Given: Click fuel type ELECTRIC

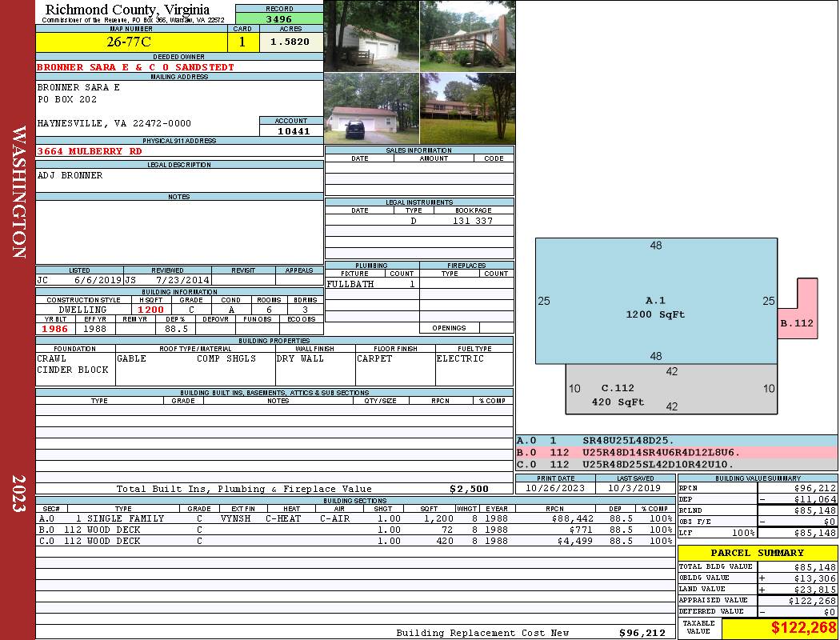Looking at the screenshot, I should 460,358.
